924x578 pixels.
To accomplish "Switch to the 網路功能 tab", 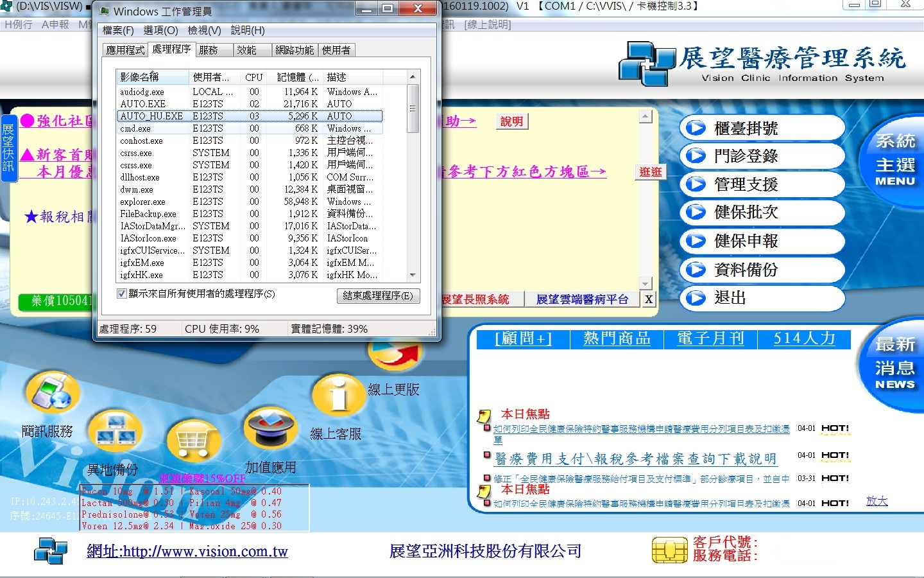I will tap(295, 50).
